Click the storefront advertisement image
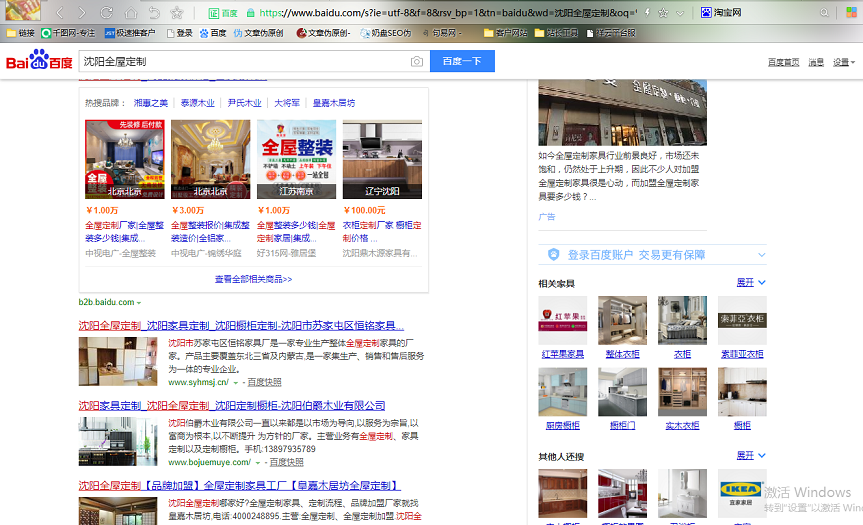 (622, 112)
